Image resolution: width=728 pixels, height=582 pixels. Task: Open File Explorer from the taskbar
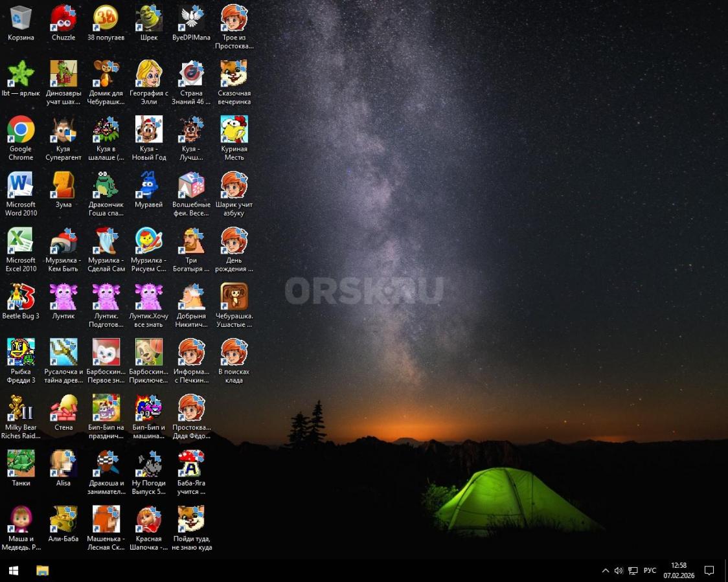pyautogui.click(x=42, y=570)
